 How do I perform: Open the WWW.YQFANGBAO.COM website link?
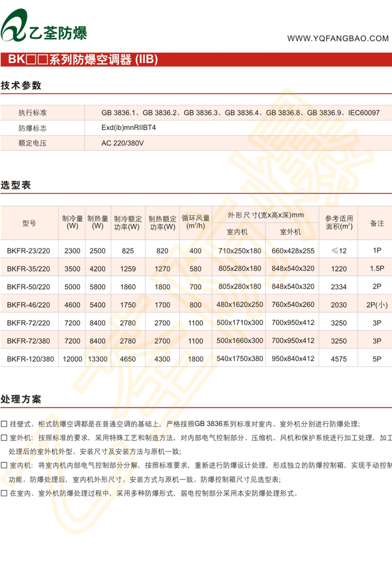(x=338, y=38)
